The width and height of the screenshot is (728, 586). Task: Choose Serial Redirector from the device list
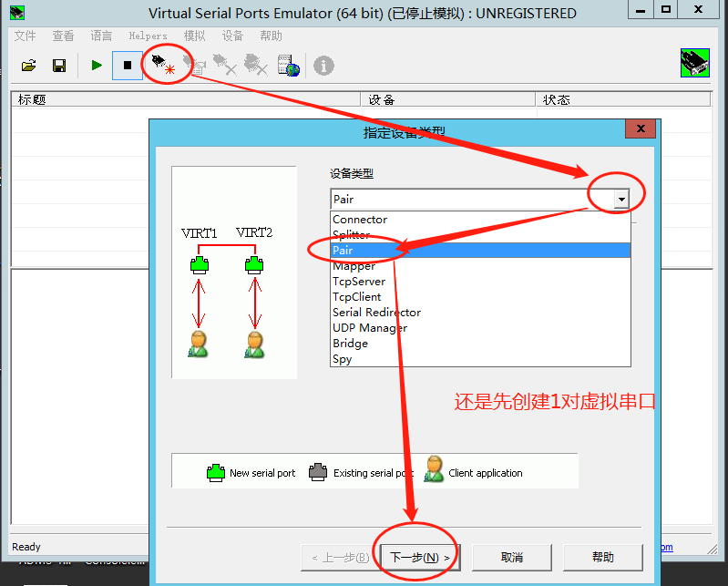480,312
